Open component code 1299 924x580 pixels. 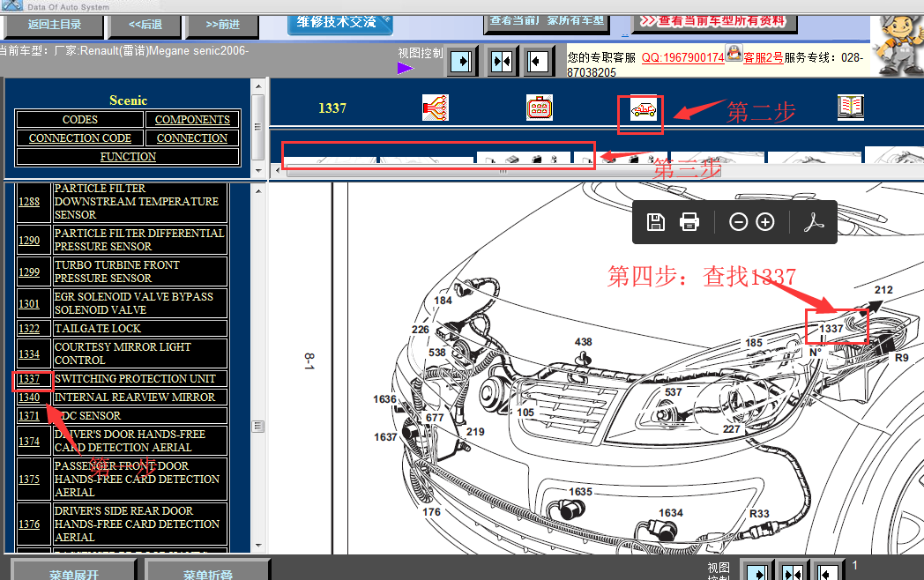tap(29, 271)
